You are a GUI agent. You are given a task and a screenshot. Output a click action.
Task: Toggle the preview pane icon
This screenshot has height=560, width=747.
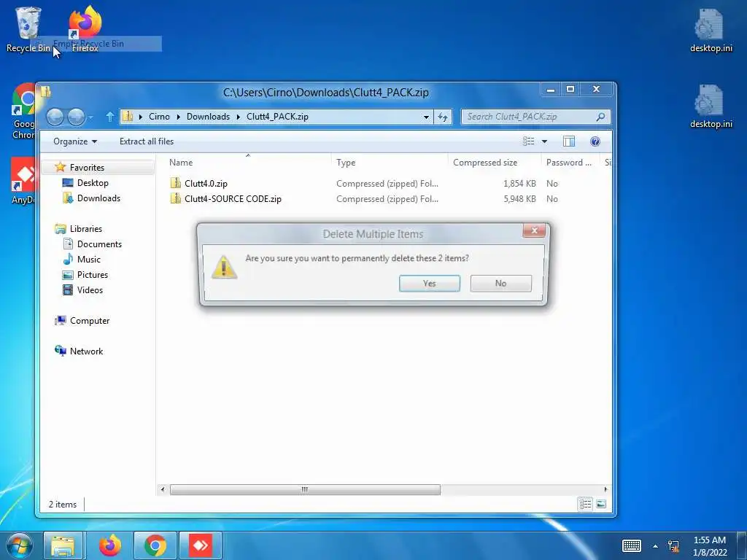(x=569, y=141)
